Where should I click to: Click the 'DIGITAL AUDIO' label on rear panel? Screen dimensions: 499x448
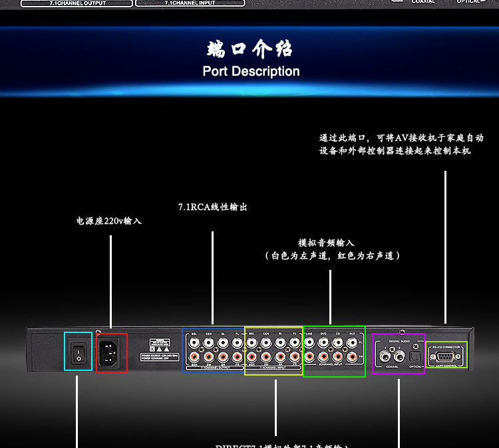point(399,341)
